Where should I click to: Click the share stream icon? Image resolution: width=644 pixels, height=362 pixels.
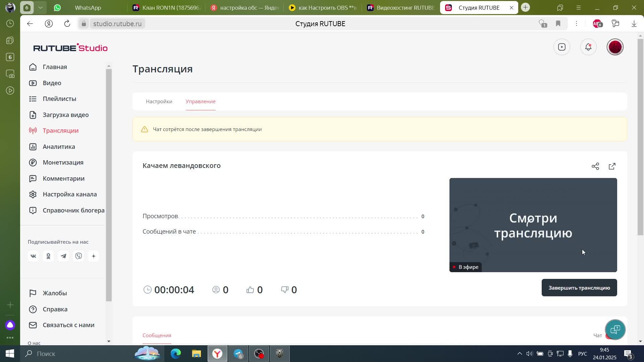pos(595,166)
